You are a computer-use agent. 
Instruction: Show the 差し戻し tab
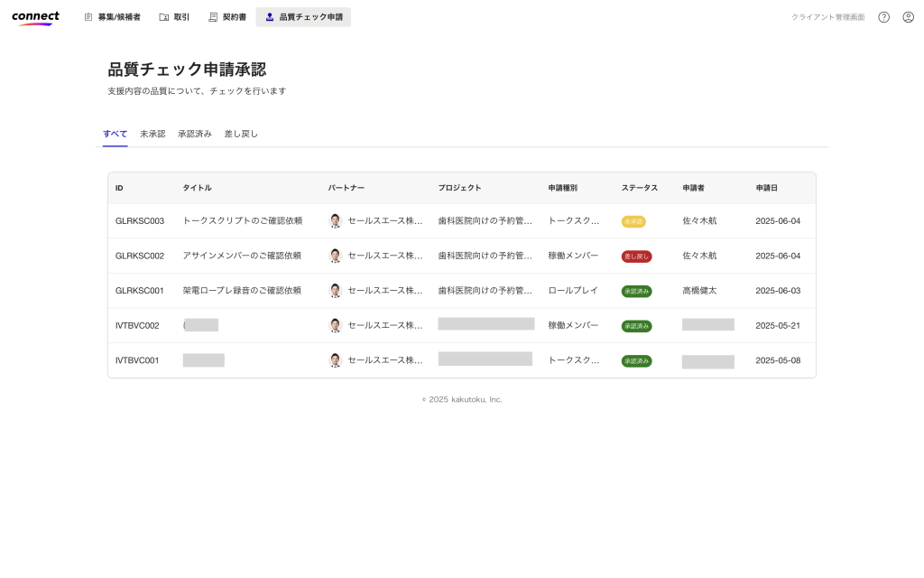[241, 134]
